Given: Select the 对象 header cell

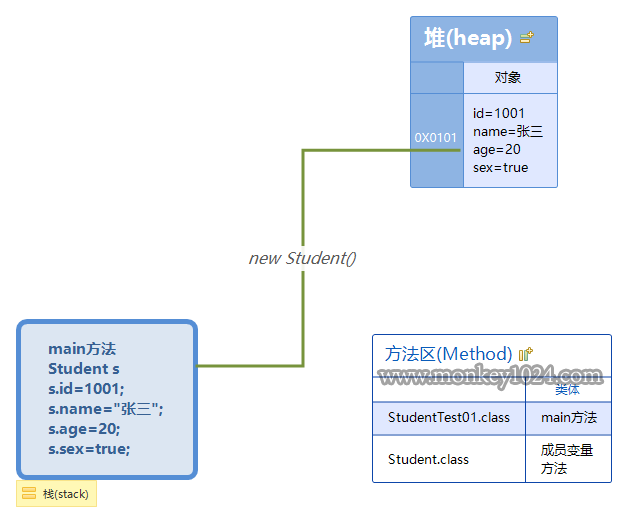Looking at the screenshot, I should pos(510,78).
